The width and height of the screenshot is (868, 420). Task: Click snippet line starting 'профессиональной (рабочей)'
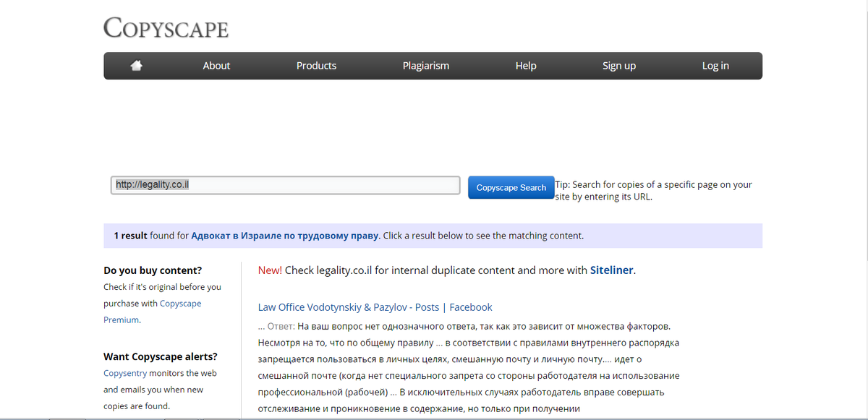click(461, 393)
